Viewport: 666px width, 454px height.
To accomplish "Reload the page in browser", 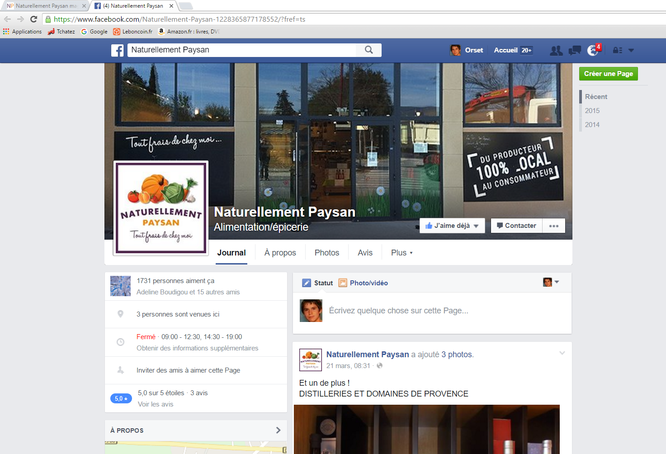I will click(34, 19).
